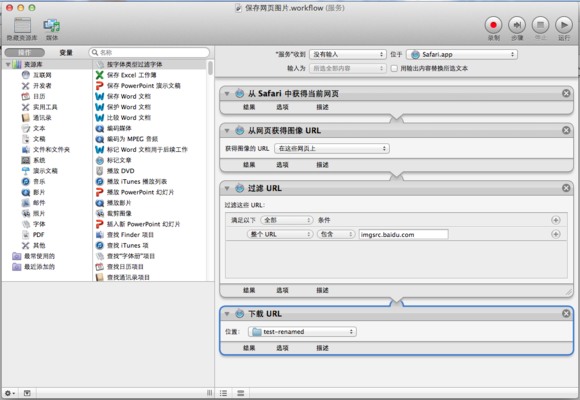Viewport: 580px width, 400px height.
Task: Show the workflow log list icon
Action: coord(223,393)
